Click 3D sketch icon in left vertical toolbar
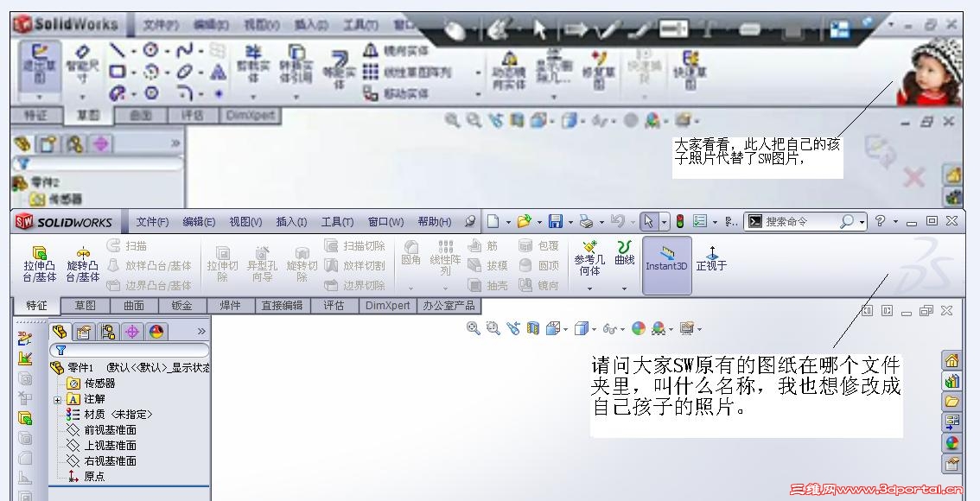 pos(25,338)
